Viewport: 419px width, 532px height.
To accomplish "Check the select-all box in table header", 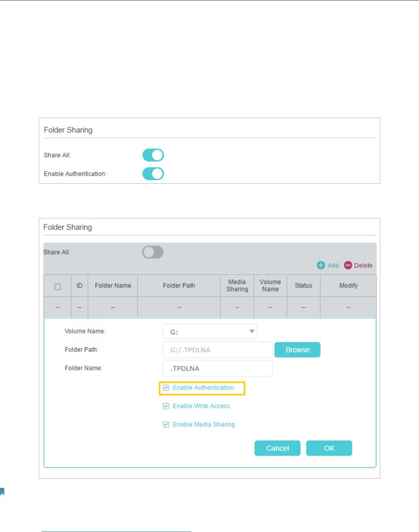I will (57, 286).
